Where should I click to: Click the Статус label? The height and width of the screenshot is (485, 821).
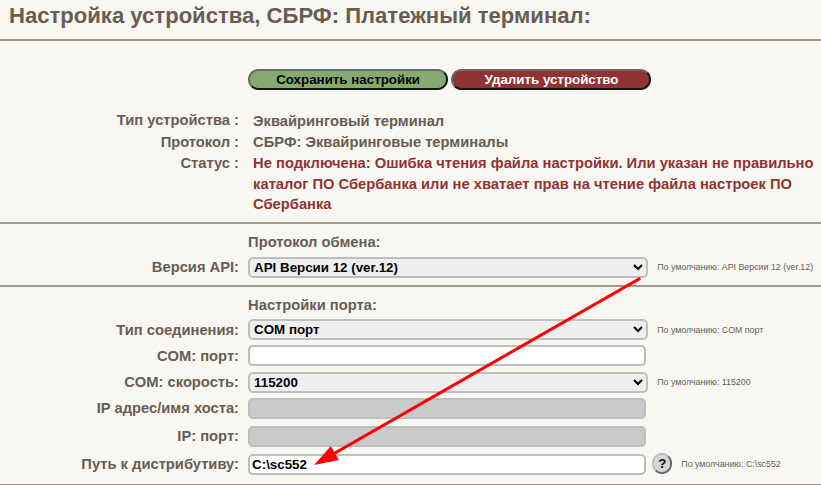209,163
